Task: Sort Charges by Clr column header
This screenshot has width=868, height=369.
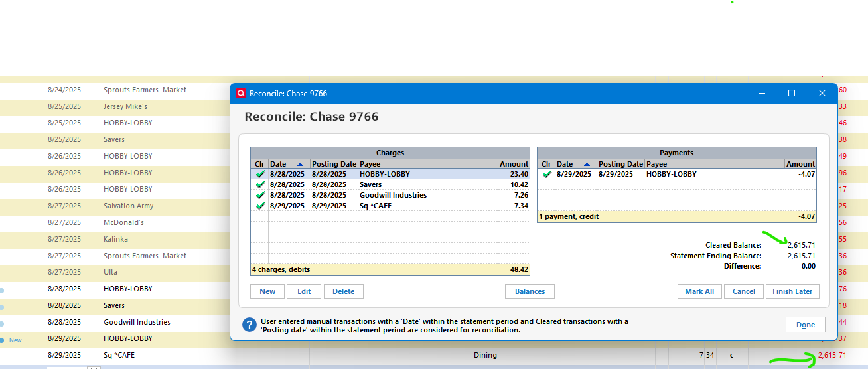Action: pyautogui.click(x=259, y=164)
